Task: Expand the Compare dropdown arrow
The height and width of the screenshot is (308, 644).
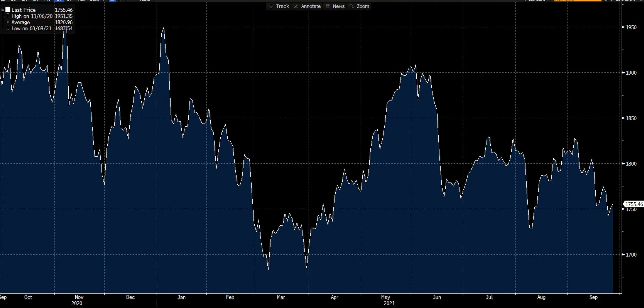Action: click(x=548, y=1)
